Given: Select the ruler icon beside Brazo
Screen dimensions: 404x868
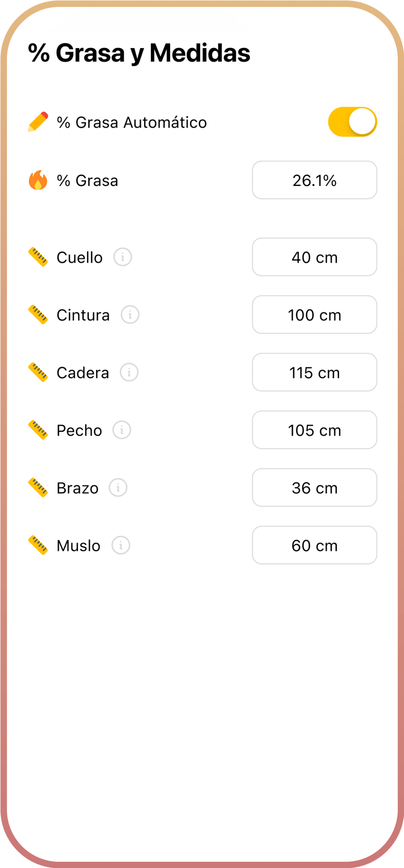Looking at the screenshot, I should point(38,488).
